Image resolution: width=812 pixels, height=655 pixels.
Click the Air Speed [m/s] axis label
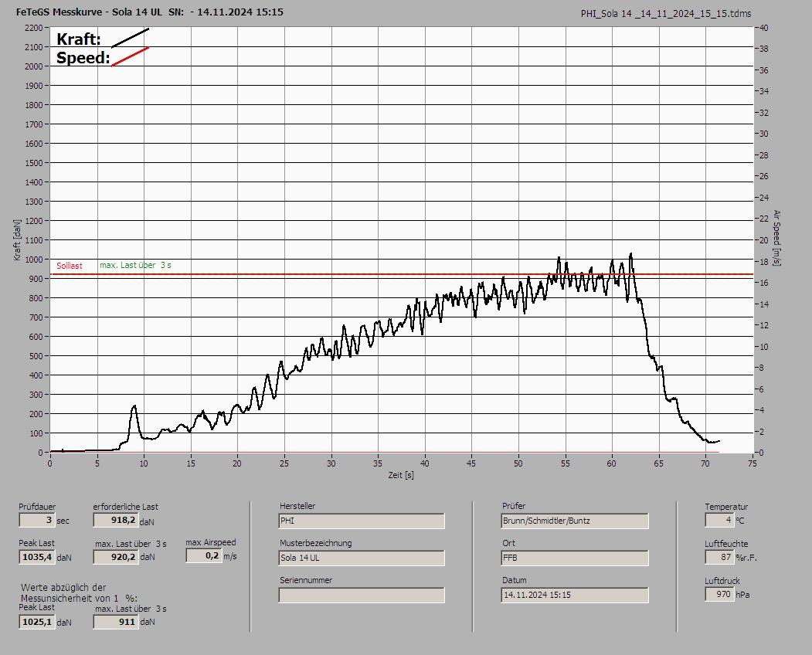point(776,238)
